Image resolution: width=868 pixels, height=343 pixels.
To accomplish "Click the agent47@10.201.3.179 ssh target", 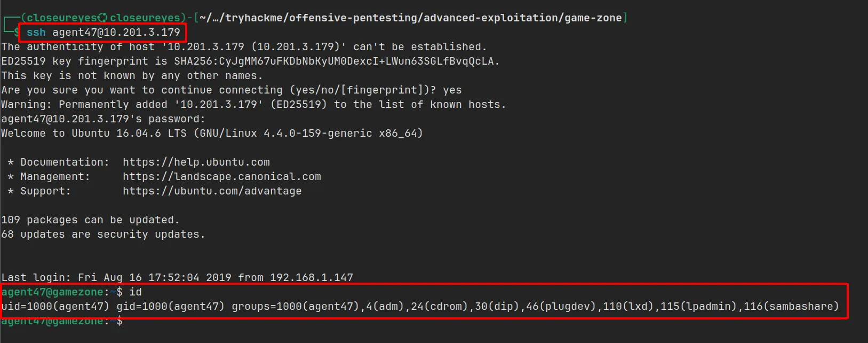I will 116,33.
